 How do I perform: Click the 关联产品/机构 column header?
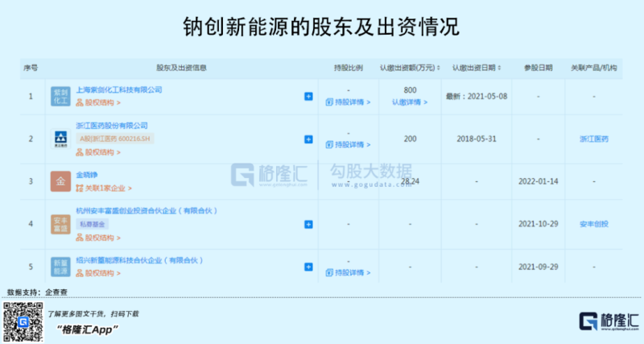click(594, 68)
